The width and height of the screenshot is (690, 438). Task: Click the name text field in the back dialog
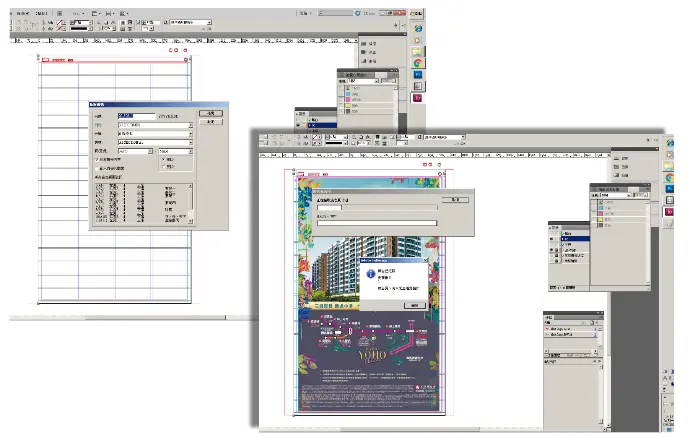(137, 116)
